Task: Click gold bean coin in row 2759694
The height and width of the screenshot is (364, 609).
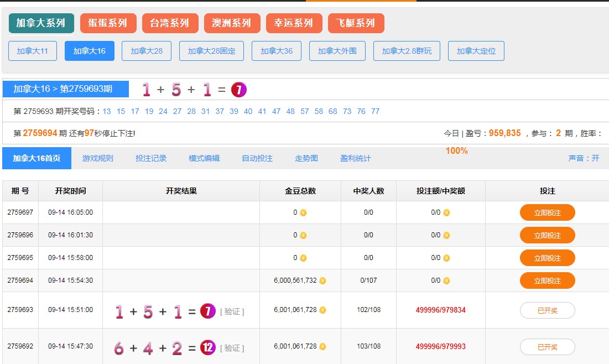Action: 322,280
